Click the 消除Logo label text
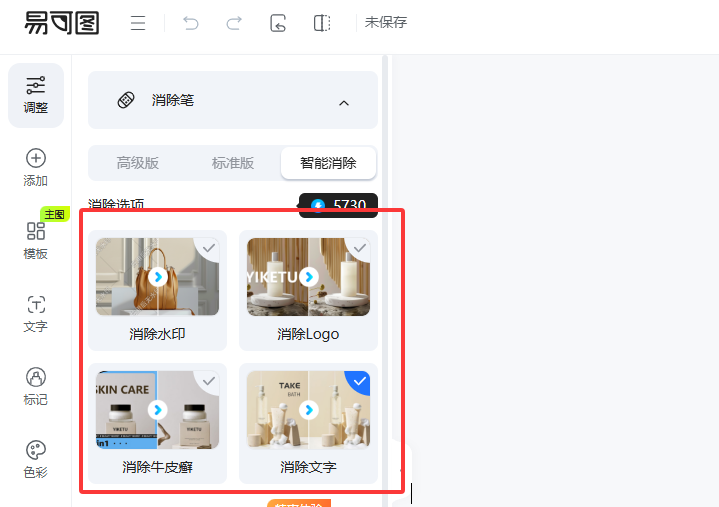The width and height of the screenshot is (719, 507). (x=308, y=334)
